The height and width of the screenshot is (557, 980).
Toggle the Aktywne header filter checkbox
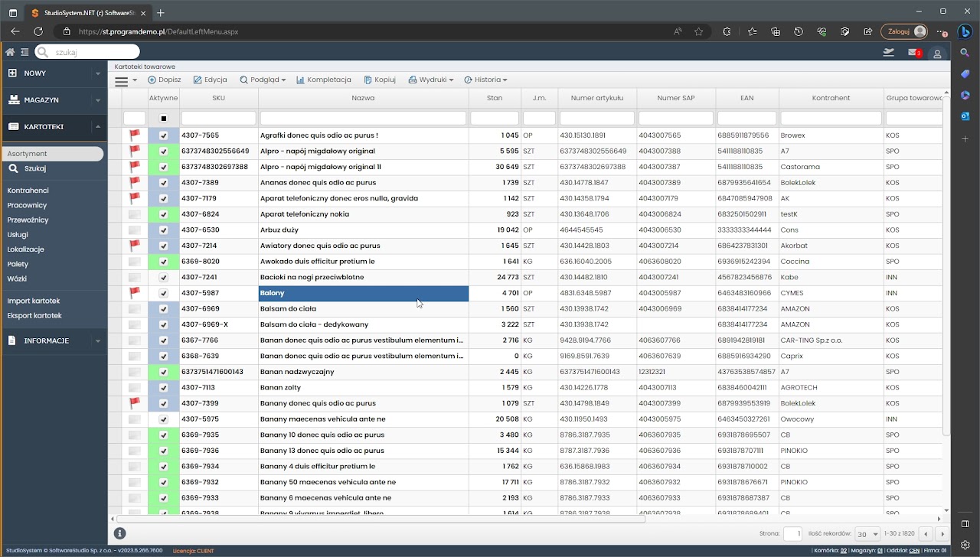(x=163, y=119)
